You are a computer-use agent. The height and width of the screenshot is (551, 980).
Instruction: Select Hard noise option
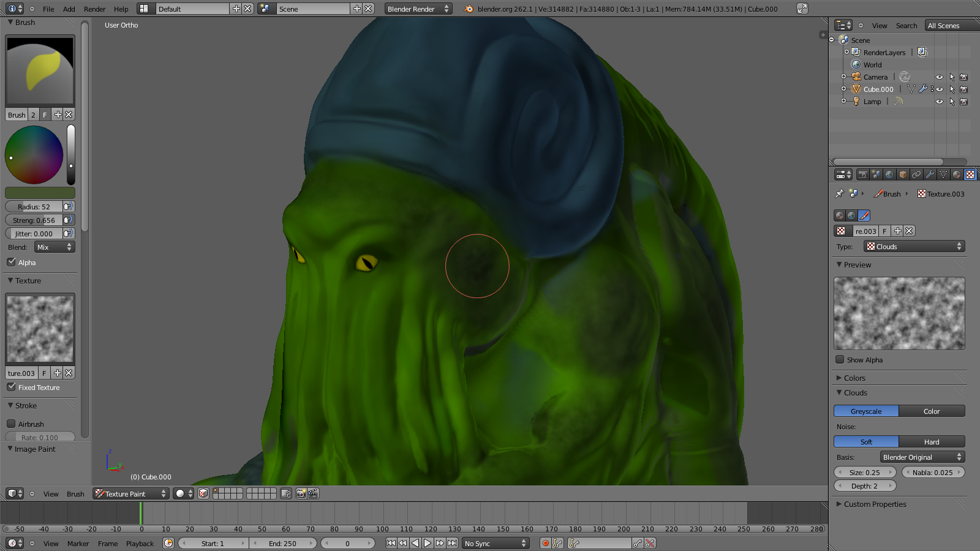(931, 441)
